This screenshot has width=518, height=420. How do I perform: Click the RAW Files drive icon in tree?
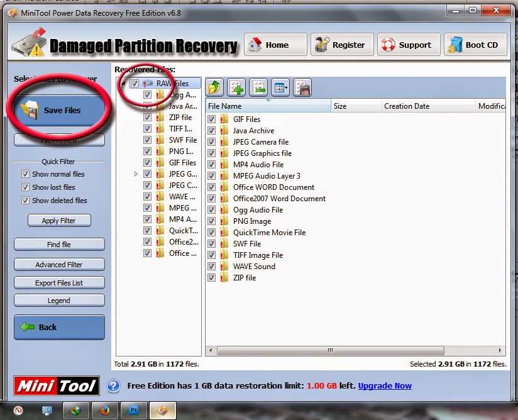[147, 83]
